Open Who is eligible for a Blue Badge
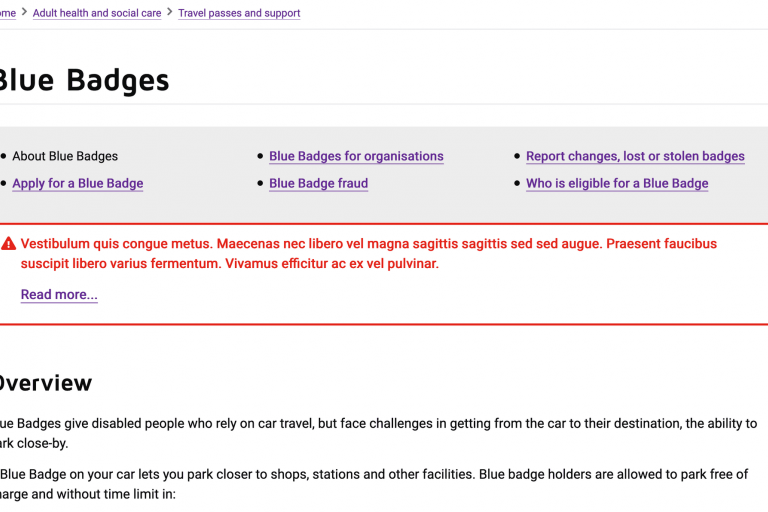The height and width of the screenshot is (512, 768). tap(617, 183)
